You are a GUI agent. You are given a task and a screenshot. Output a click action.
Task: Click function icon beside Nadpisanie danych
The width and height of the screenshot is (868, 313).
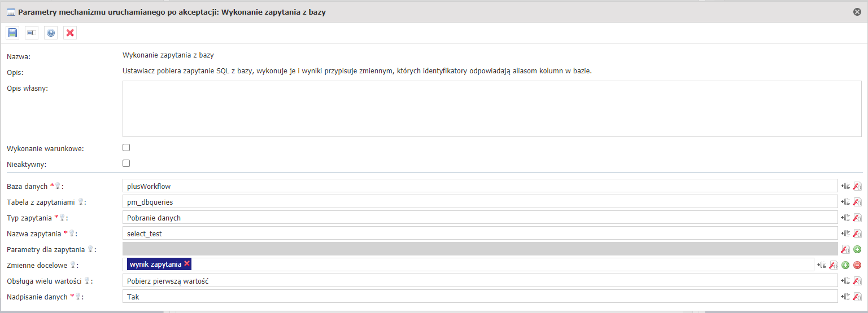857,297
